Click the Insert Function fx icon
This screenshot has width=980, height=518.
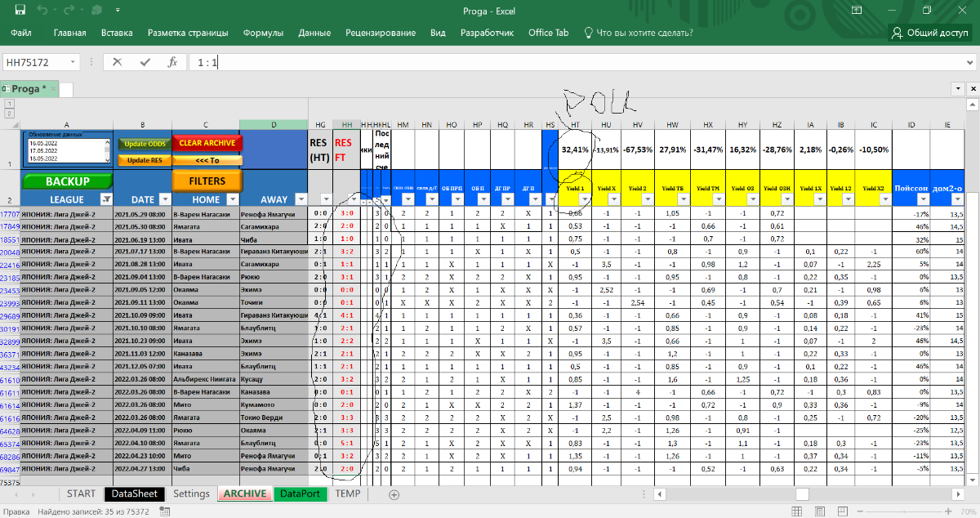pos(172,62)
